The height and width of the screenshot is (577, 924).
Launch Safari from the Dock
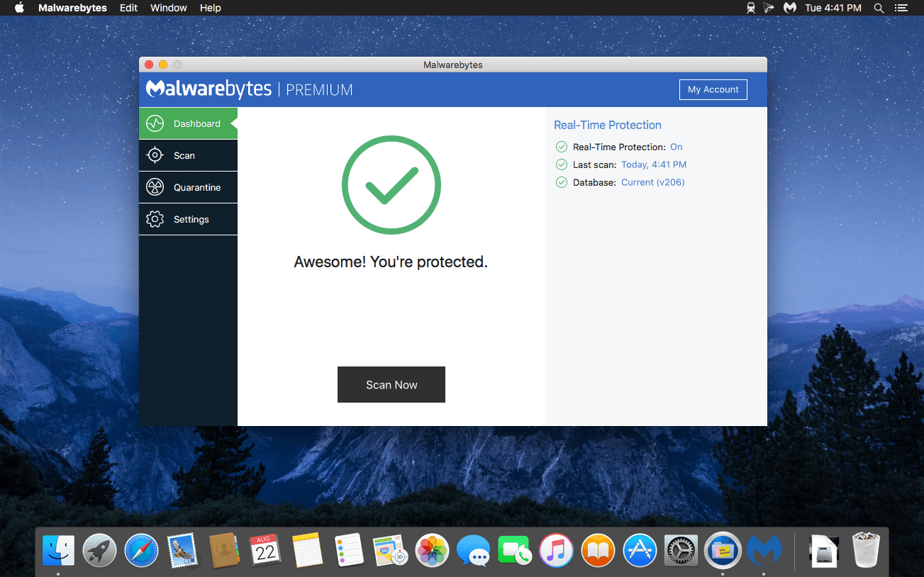click(142, 550)
